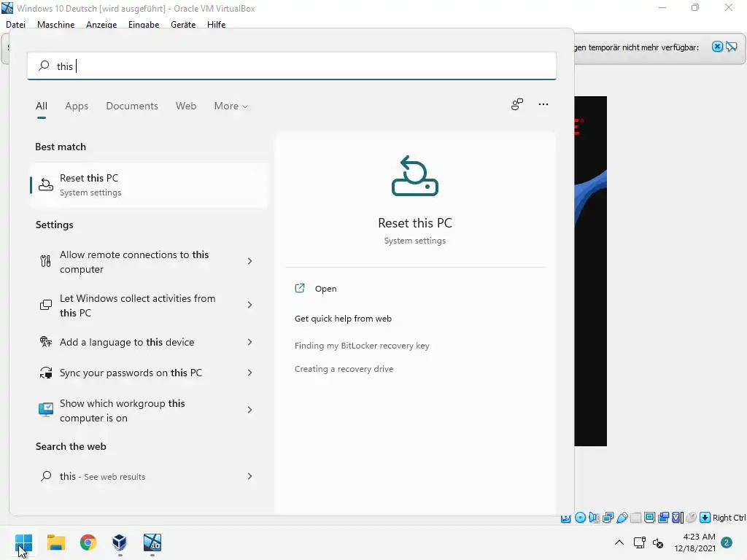Open Show which workgroup this computer is on
This screenshot has height=560, width=747.
tap(122, 410)
